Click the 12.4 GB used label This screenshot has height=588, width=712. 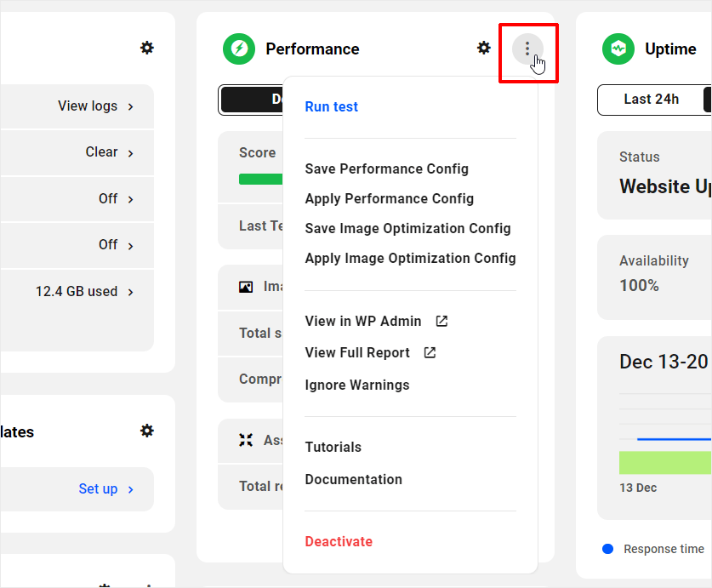[x=77, y=291]
